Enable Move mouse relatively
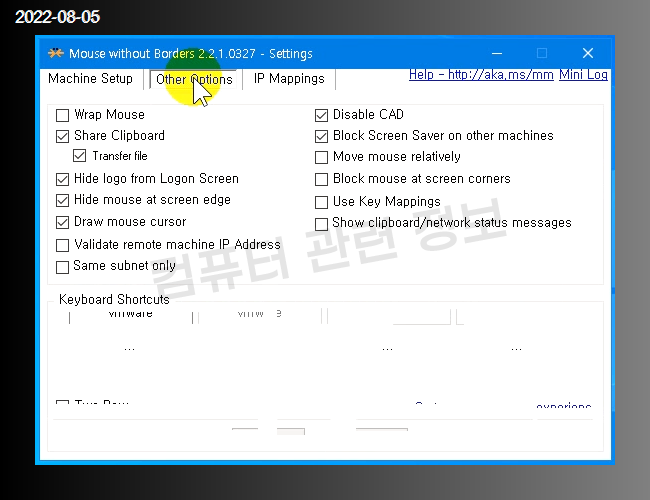 coord(321,157)
